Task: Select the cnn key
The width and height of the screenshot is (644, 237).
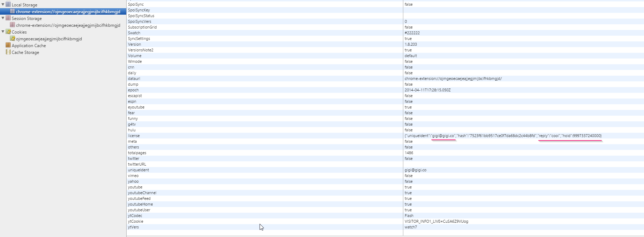Action: pos(131,67)
